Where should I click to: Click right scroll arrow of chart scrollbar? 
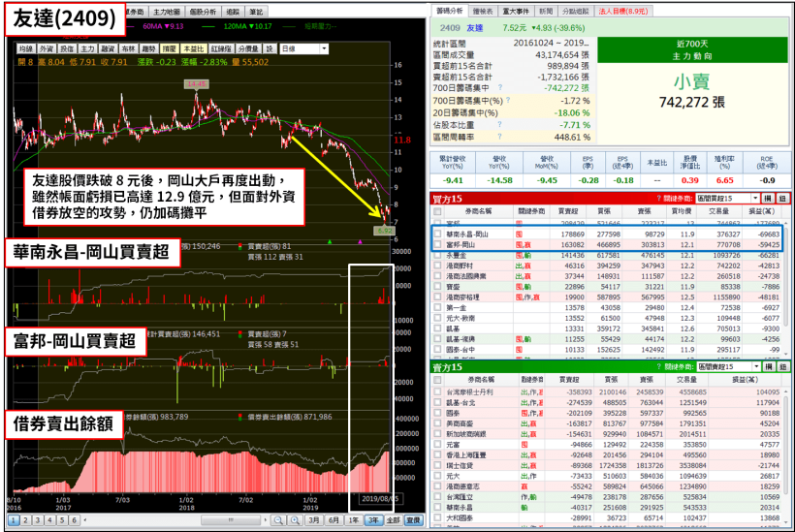click(x=266, y=519)
